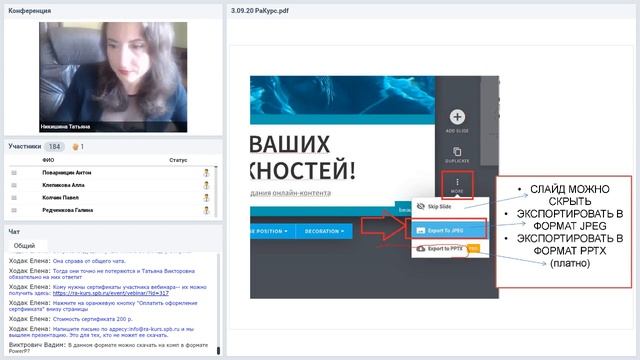Click the Статус column header
640x360 pixels.
click(x=178, y=160)
